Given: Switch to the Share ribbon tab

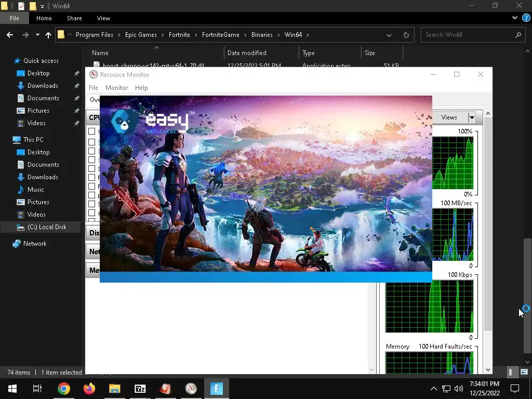Looking at the screenshot, I should point(74,18).
